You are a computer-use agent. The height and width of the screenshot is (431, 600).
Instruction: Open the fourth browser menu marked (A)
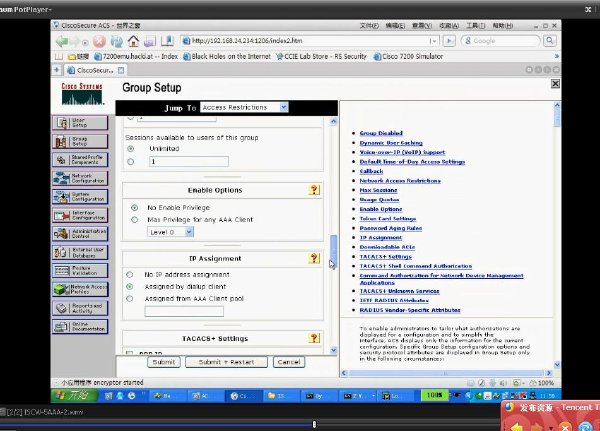[449, 26]
